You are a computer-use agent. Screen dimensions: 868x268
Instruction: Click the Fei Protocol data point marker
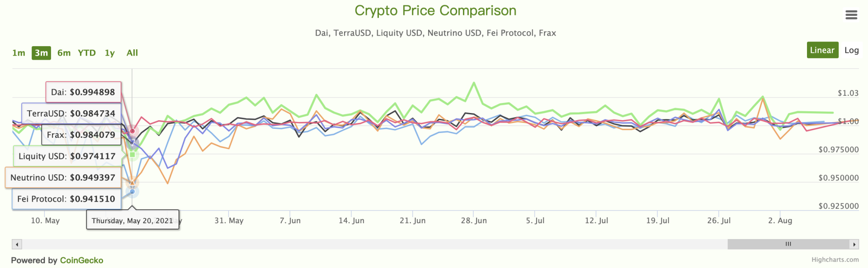coord(132,192)
